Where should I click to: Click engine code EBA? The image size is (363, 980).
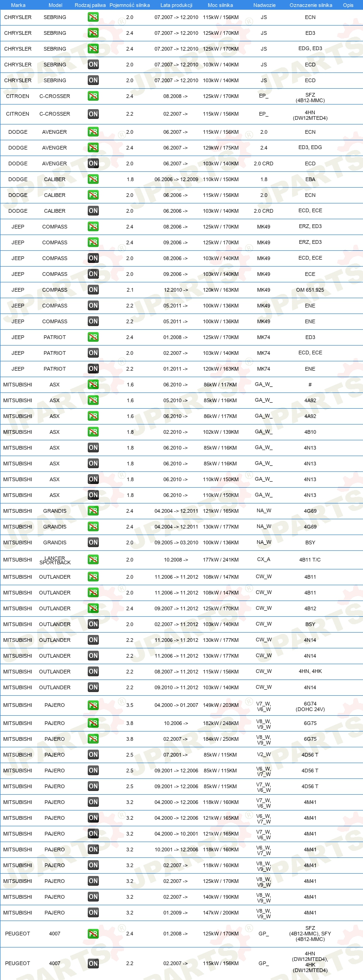pyautogui.click(x=310, y=179)
